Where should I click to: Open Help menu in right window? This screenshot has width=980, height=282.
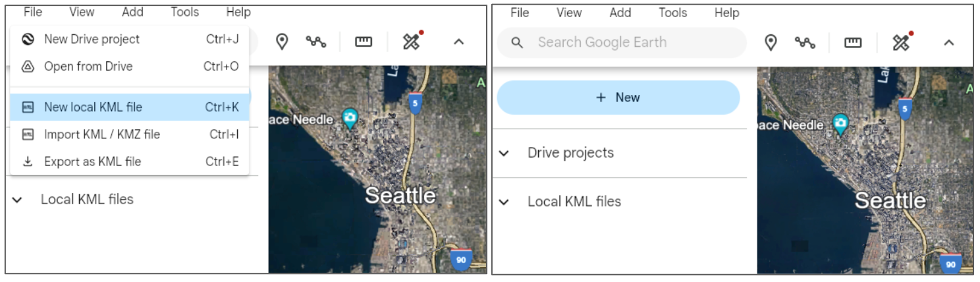726,13
